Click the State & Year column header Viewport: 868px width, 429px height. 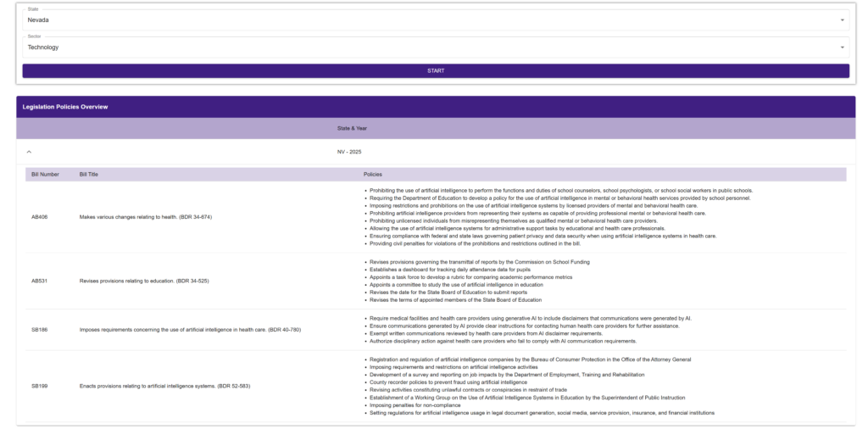pyautogui.click(x=352, y=128)
